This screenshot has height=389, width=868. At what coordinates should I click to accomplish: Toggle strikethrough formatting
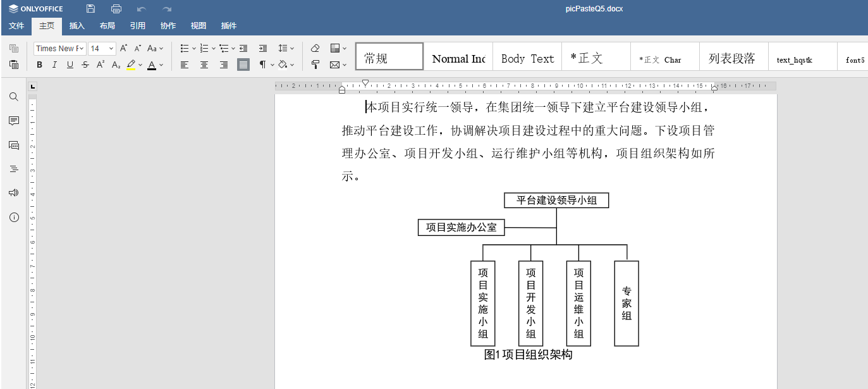point(85,65)
